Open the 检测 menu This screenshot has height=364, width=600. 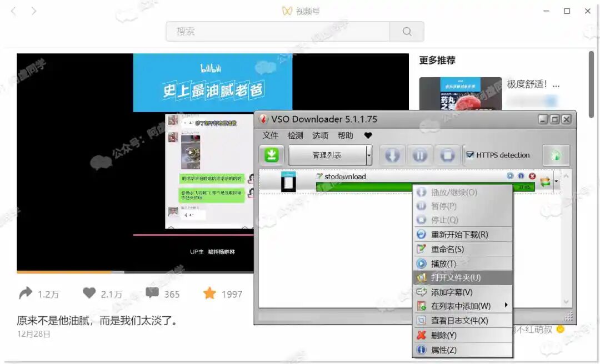[x=296, y=135]
